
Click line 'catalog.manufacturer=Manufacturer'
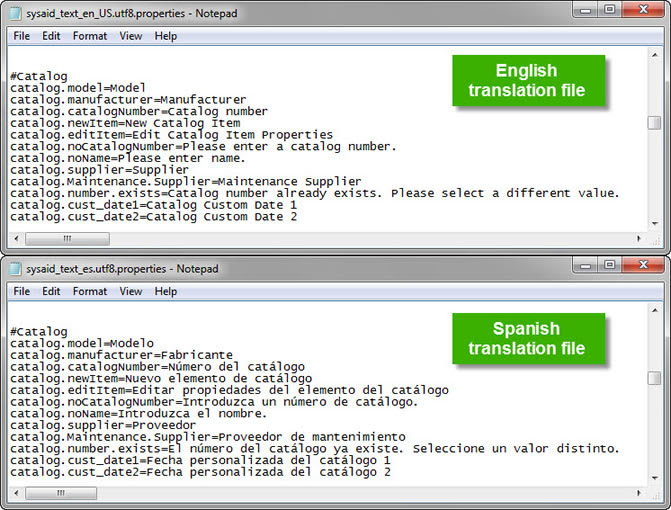[128, 100]
